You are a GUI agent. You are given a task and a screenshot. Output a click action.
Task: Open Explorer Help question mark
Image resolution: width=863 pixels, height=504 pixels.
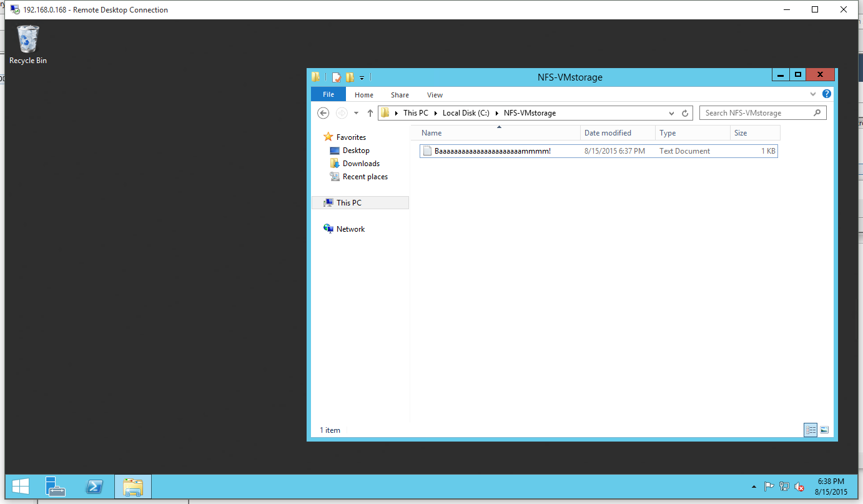pyautogui.click(x=827, y=94)
